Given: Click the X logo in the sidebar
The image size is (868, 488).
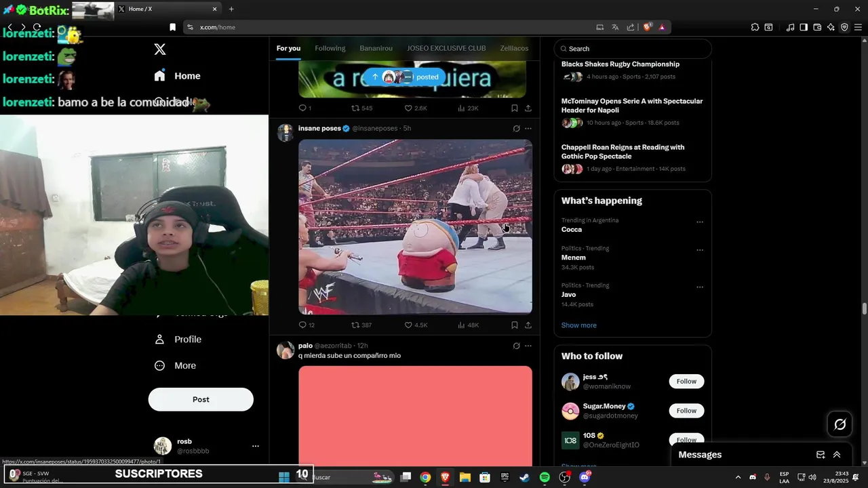Looking at the screenshot, I should pos(160,49).
